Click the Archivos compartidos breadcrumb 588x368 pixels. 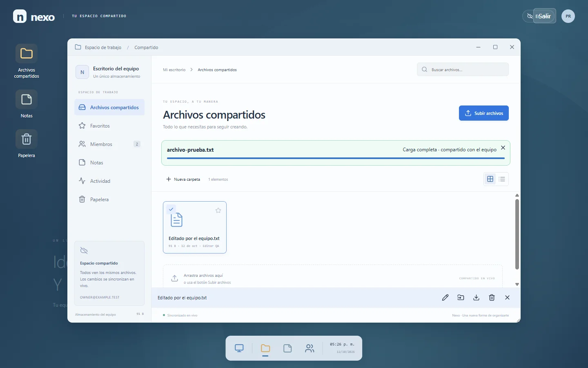217,70
